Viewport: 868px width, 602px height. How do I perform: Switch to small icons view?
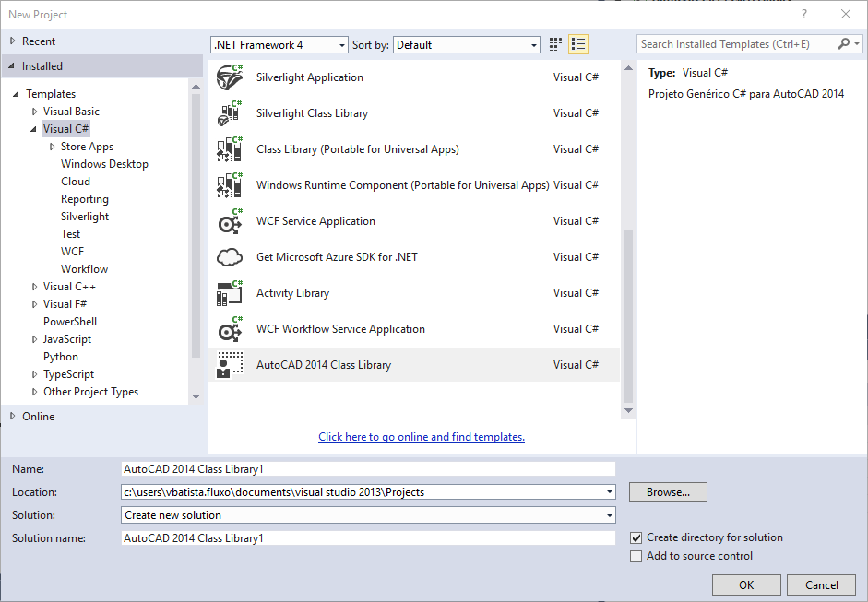(x=555, y=44)
